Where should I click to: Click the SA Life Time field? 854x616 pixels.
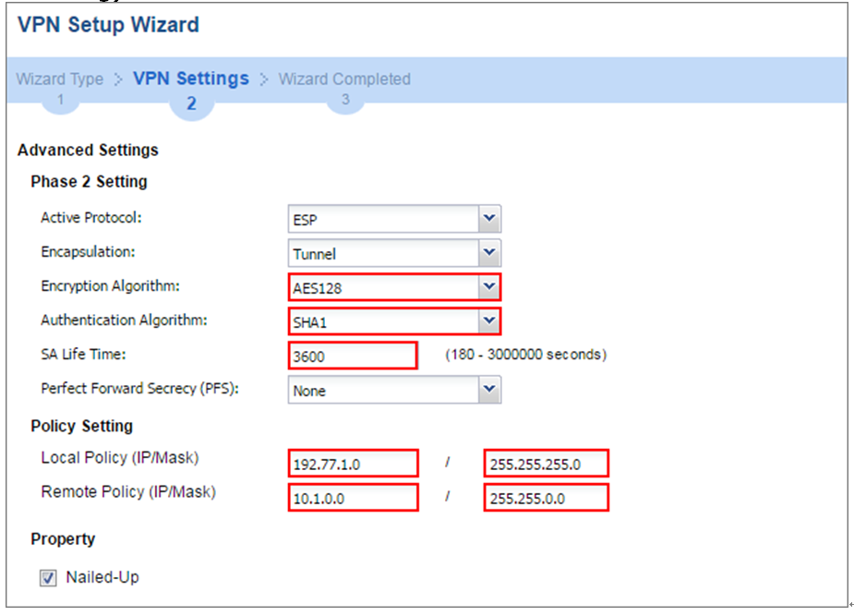pos(353,356)
